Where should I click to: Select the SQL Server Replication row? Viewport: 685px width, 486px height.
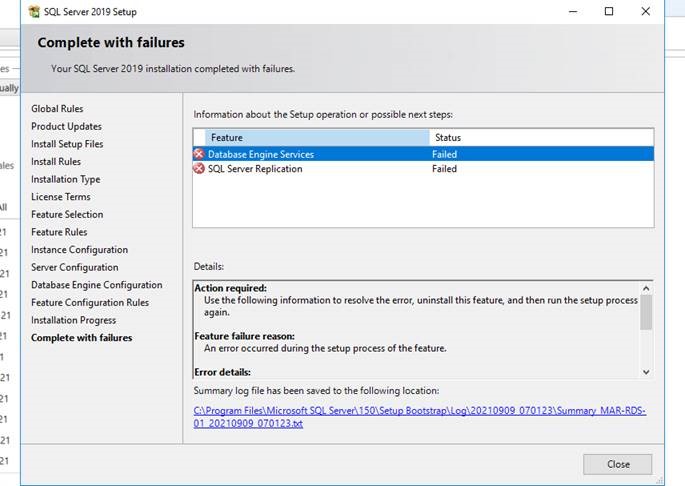pyautogui.click(x=423, y=169)
